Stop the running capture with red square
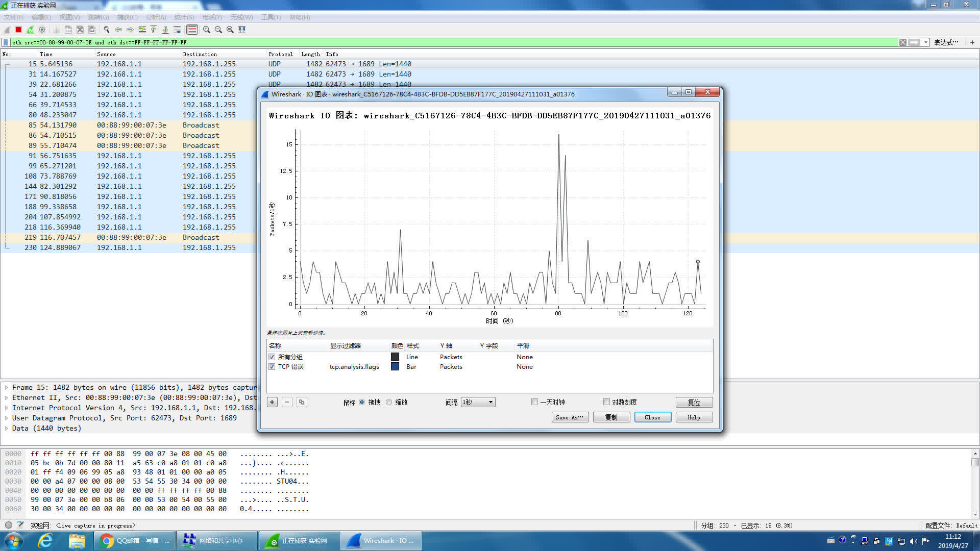This screenshot has height=551, width=980. (18, 30)
